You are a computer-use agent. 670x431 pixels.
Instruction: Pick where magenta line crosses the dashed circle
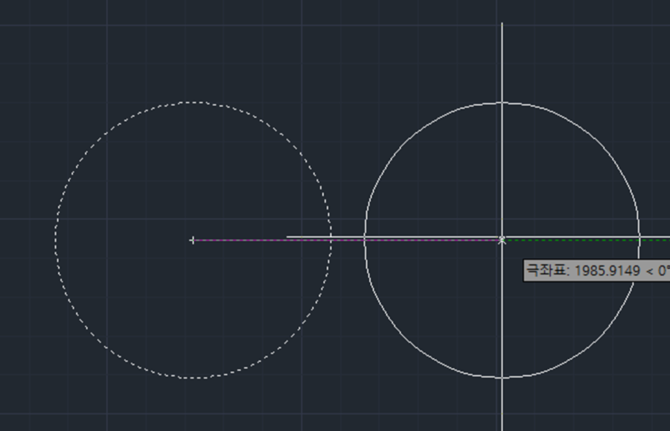point(331,240)
